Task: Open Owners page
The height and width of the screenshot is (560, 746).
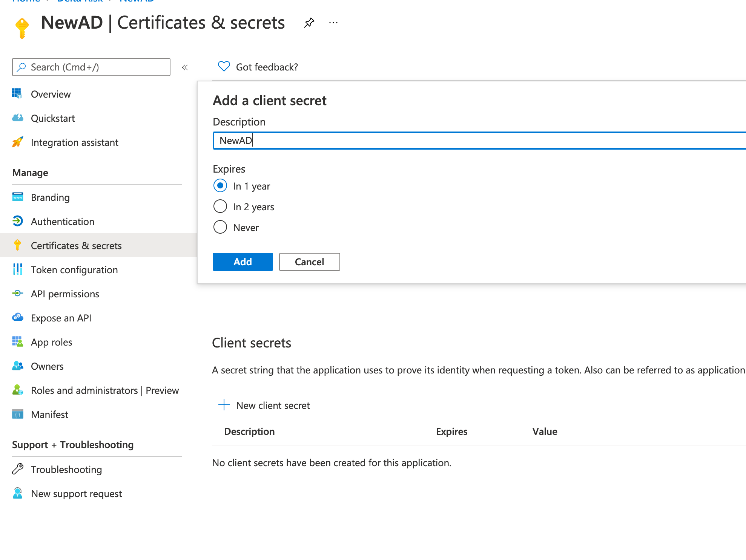Action: (47, 366)
